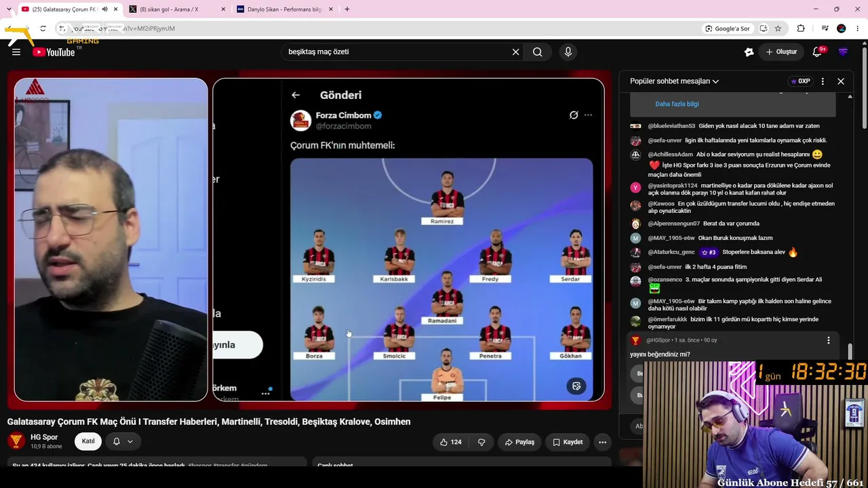The width and height of the screenshot is (868, 488).
Task: Open the tab search dropdown
Action: click(8, 9)
